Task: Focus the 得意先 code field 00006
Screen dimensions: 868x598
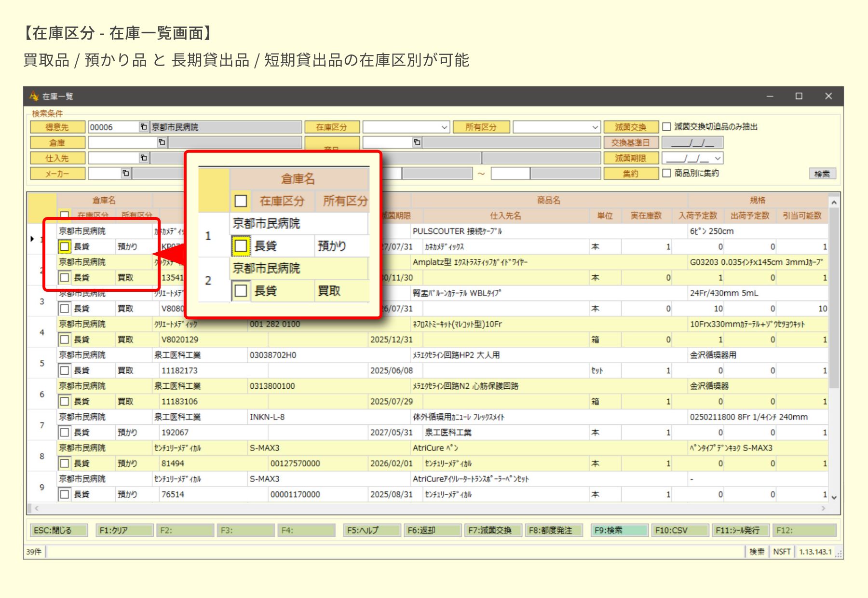Action: (x=114, y=127)
